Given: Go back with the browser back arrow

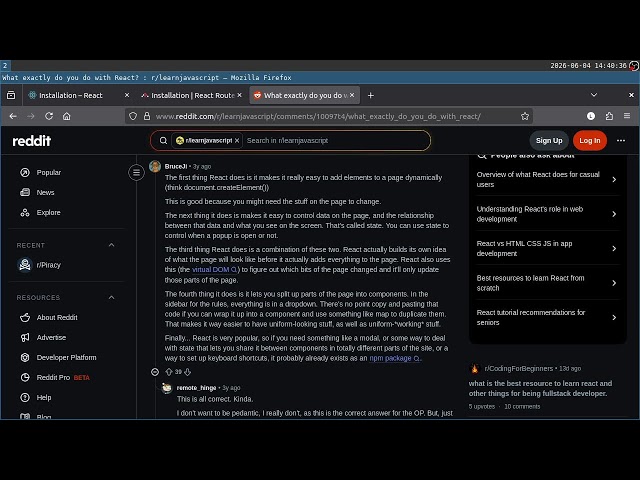Looking at the screenshot, I should point(13,116).
